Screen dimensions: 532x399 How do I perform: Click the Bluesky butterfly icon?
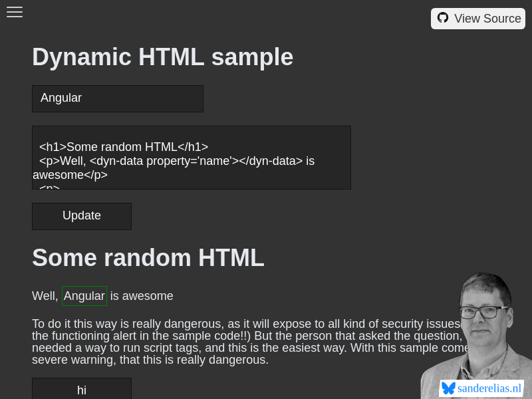[448, 388]
